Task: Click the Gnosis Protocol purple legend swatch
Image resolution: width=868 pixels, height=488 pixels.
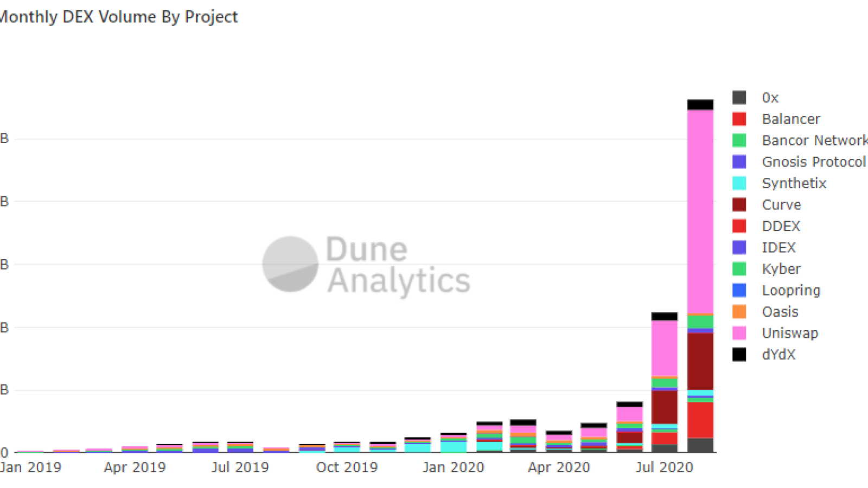Action: pos(739,162)
